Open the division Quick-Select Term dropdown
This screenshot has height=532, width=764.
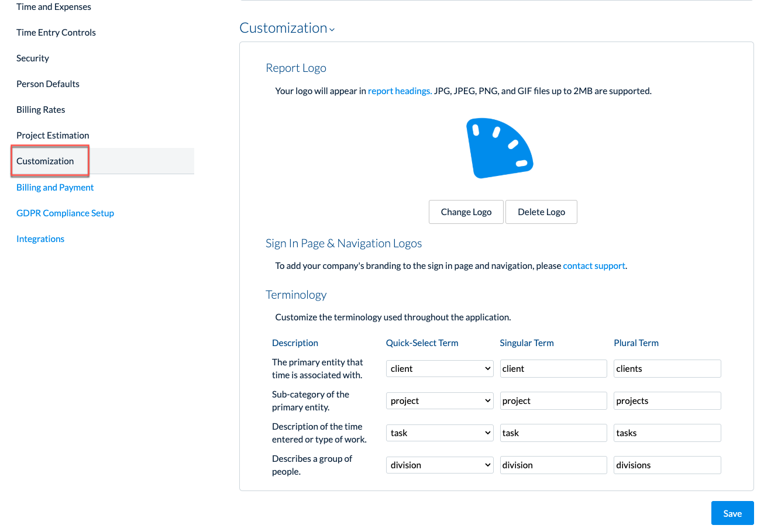click(x=439, y=465)
